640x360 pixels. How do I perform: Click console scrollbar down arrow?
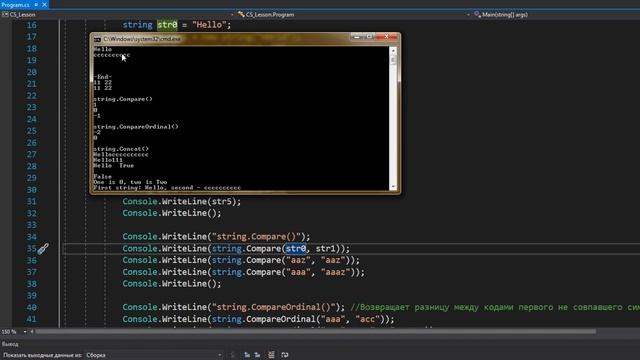(393, 187)
